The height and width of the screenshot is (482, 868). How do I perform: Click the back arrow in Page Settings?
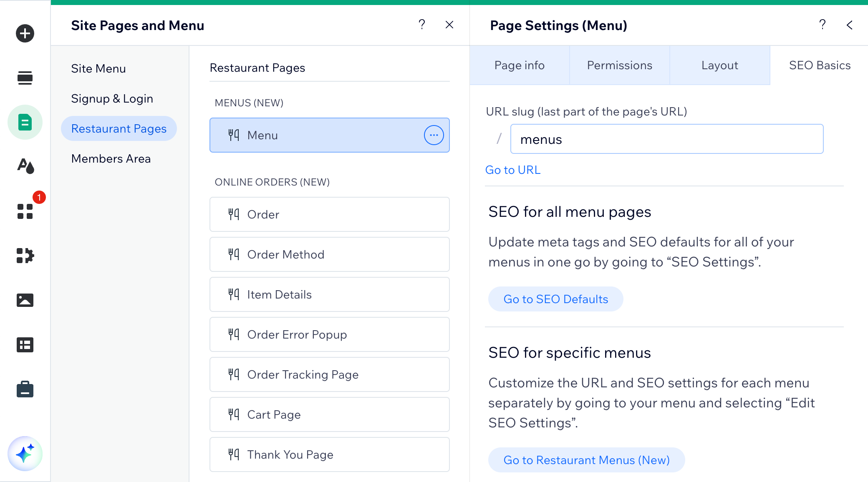(x=850, y=25)
